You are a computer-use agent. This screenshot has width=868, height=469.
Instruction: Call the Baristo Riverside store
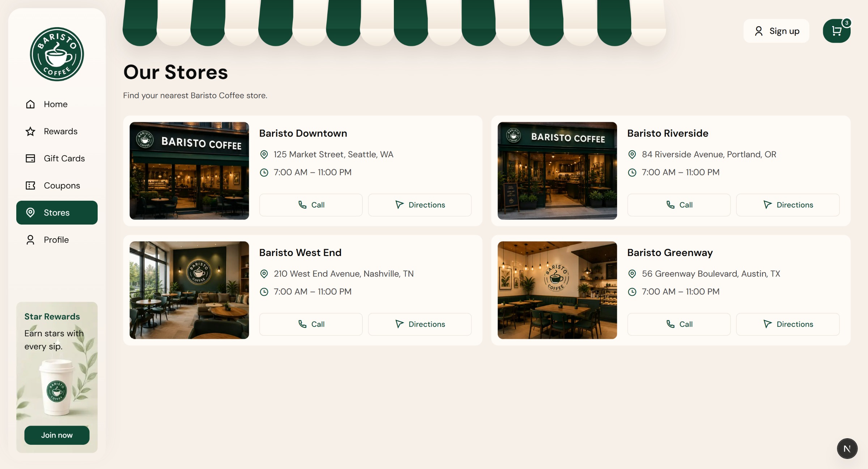click(679, 205)
